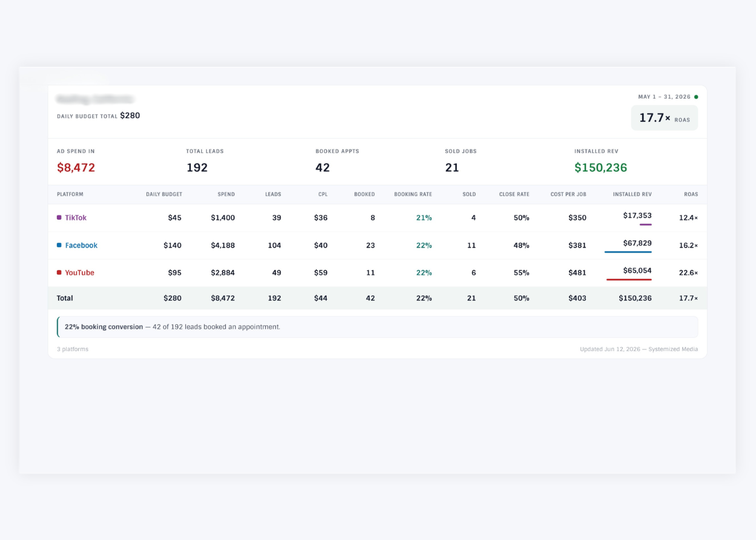Image resolution: width=756 pixels, height=540 pixels.
Task: Click Facebook's $67,829 installed revenue
Action: [637, 243]
